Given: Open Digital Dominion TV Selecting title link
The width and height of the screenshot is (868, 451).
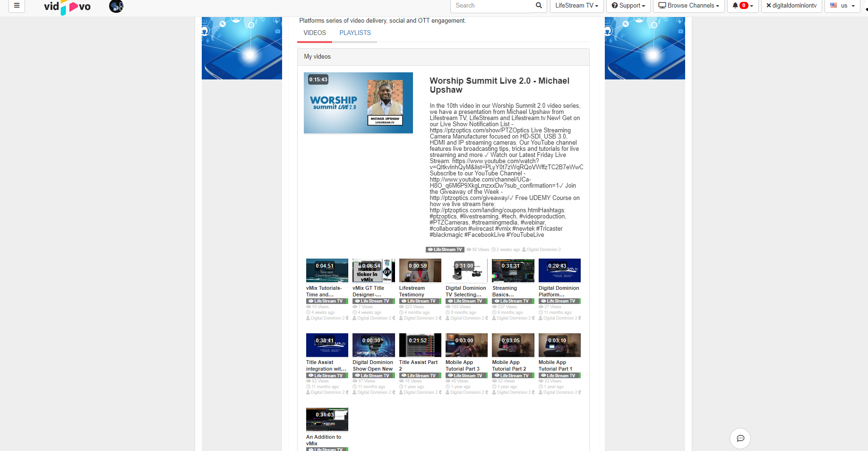Looking at the screenshot, I should click(x=466, y=291).
